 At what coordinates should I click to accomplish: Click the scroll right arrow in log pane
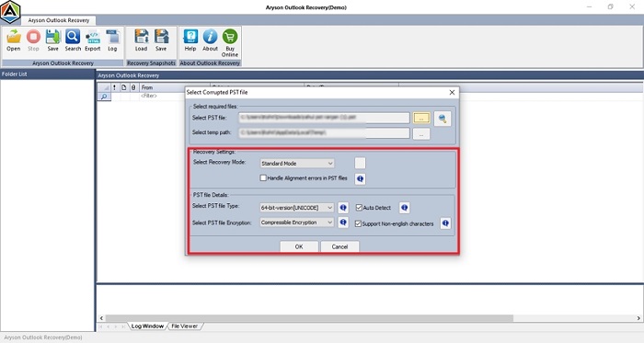click(x=638, y=318)
